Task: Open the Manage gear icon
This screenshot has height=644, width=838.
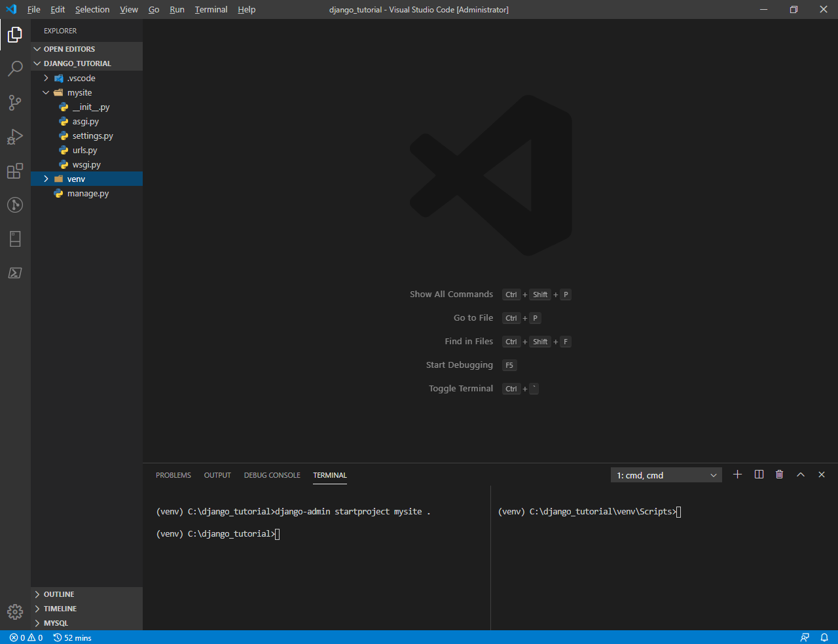Action: (15, 612)
